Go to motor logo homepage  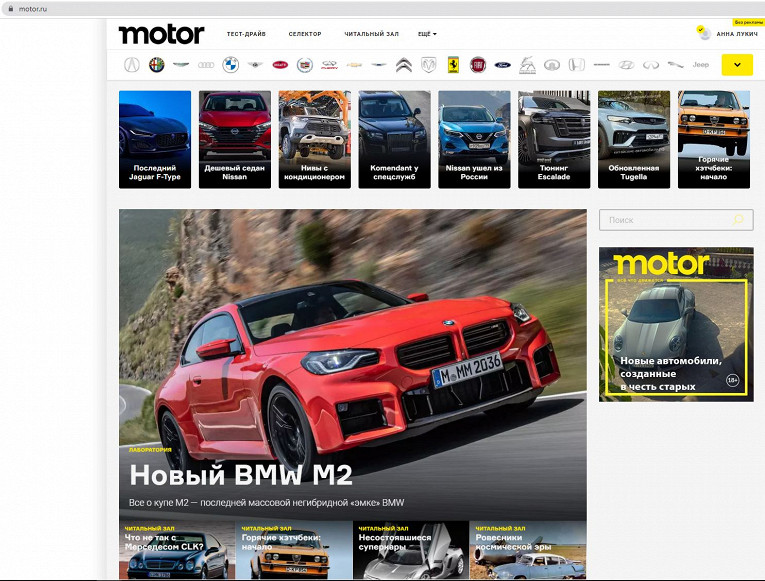pyautogui.click(x=161, y=34)
